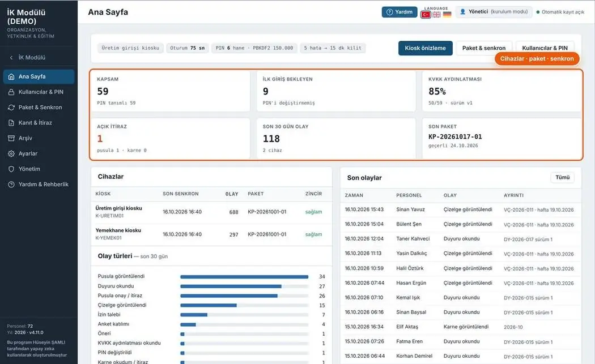
Task: Click the PIN 6 hane PBKDF2 chip
Action: [x=254, y=48]
